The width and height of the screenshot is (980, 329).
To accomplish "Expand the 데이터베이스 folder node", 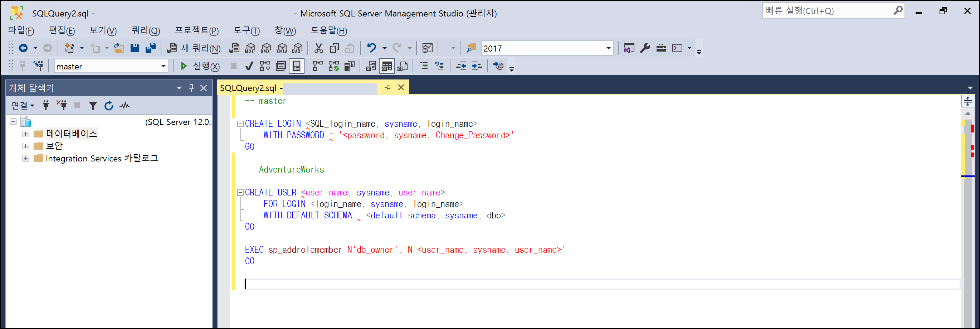I will 25,134.
